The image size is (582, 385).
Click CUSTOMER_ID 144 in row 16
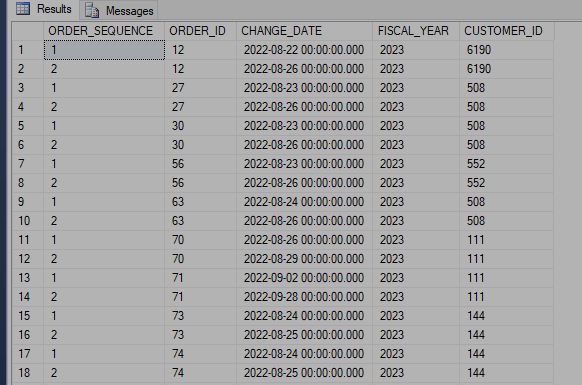click(506, 335)
